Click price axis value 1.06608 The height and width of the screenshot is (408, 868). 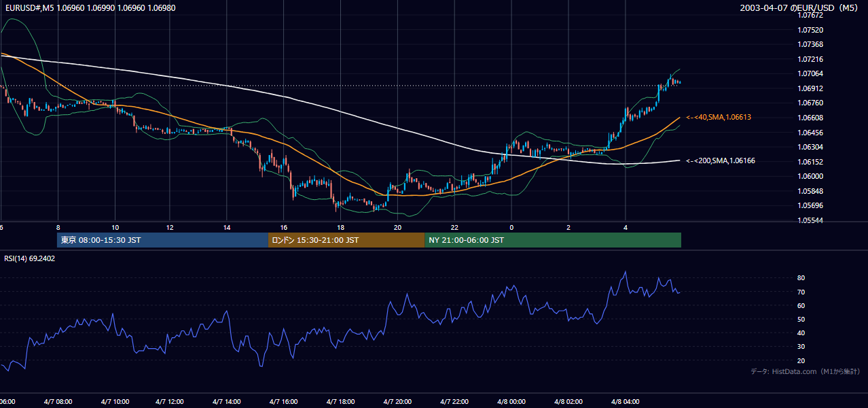pos(810,118)
